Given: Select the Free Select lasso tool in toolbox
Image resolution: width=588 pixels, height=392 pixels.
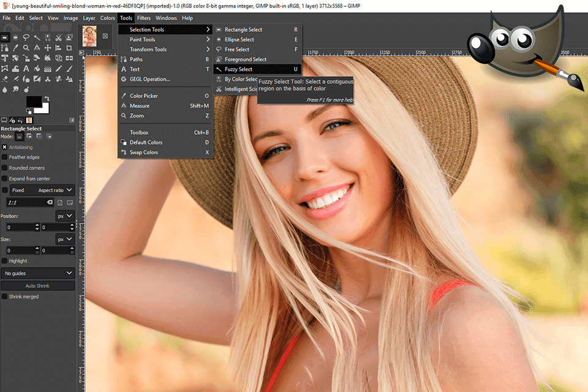Looking at the screenshot, I should coord(26,37).
